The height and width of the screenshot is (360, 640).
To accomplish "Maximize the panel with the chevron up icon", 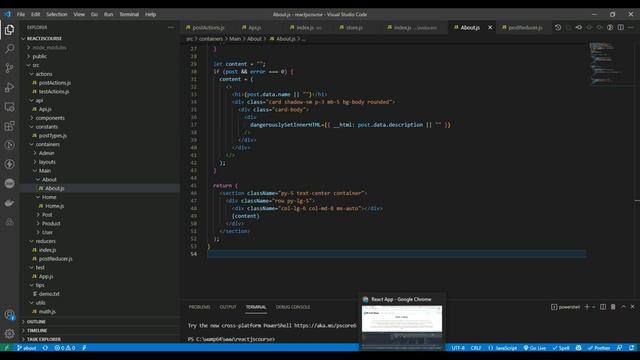I will coord(623,307).
